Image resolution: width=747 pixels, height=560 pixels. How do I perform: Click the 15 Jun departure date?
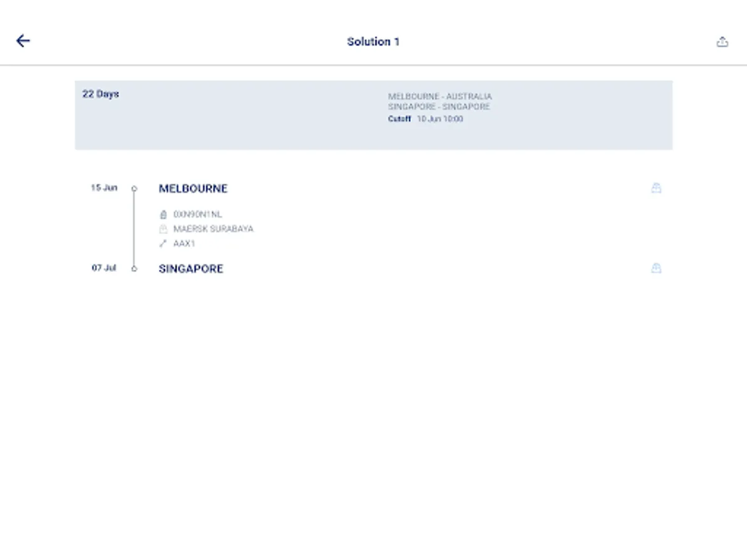[104, 188]
